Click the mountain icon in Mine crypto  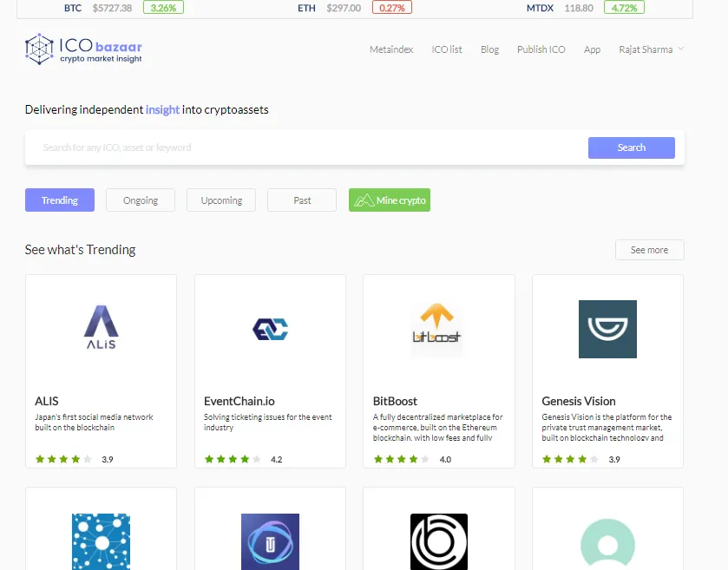tap(364, 200)
